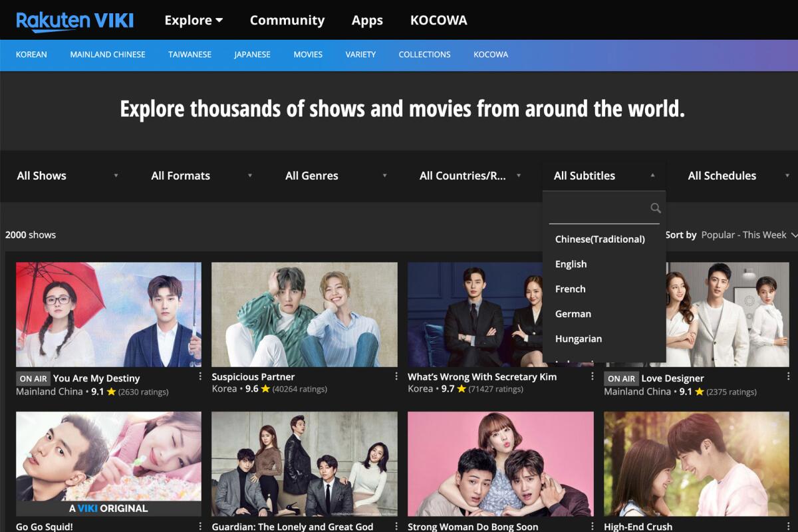Screen dimensions: 798x532
Task: Open Guardian: The Lonely and Great God thumbnail
Action: (305, 464)
